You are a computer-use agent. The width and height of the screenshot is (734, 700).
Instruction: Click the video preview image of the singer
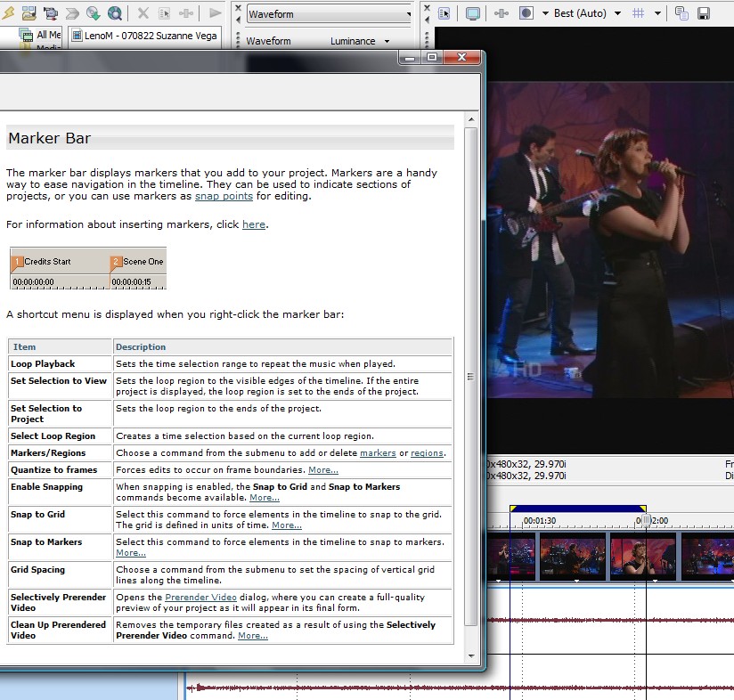pos(610,240)
